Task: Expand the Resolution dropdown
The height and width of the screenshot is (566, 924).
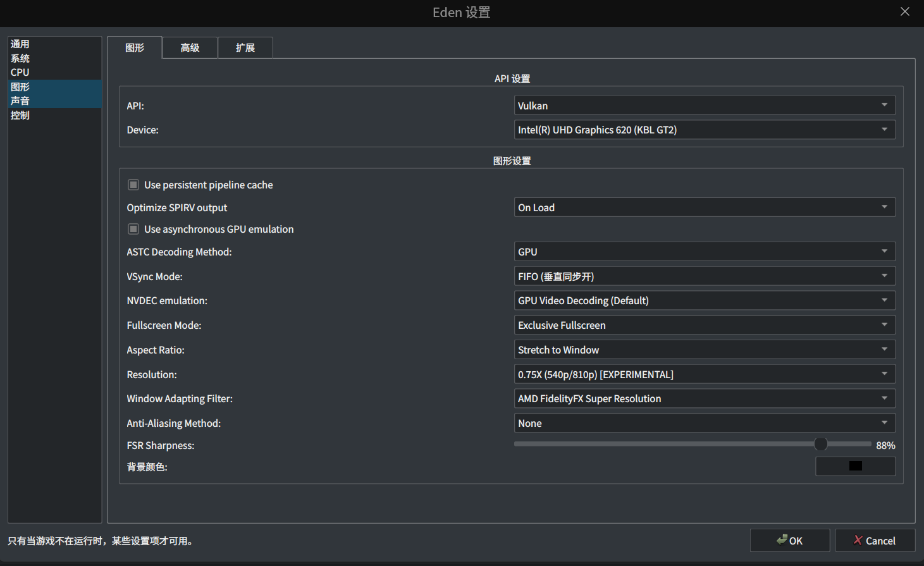Action: (x=705, y=374)
